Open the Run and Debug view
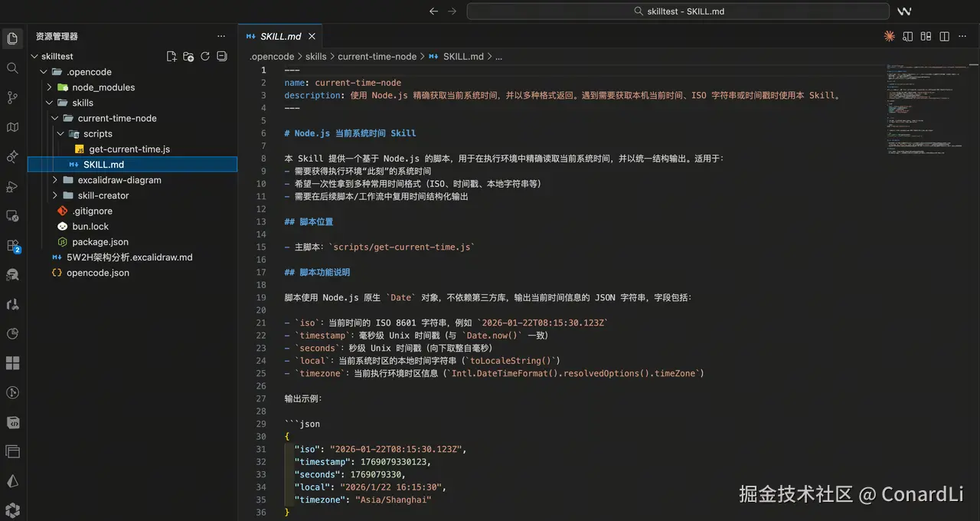Image resolution: width=980 pixels, height=521 pixels. click(12, 186)
